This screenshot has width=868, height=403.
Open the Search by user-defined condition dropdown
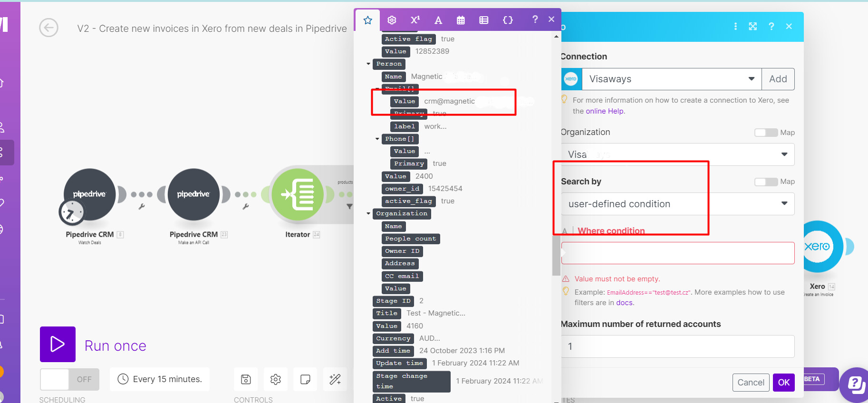pos(678,204)
